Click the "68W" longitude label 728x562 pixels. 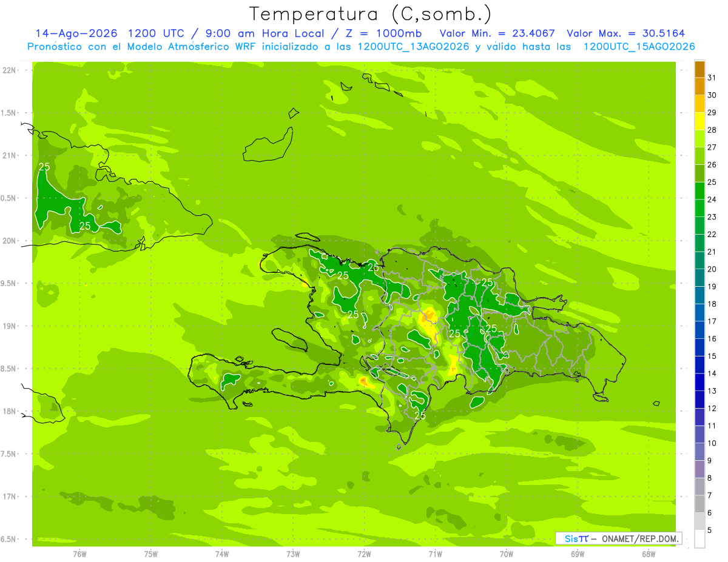coord(649,554)
